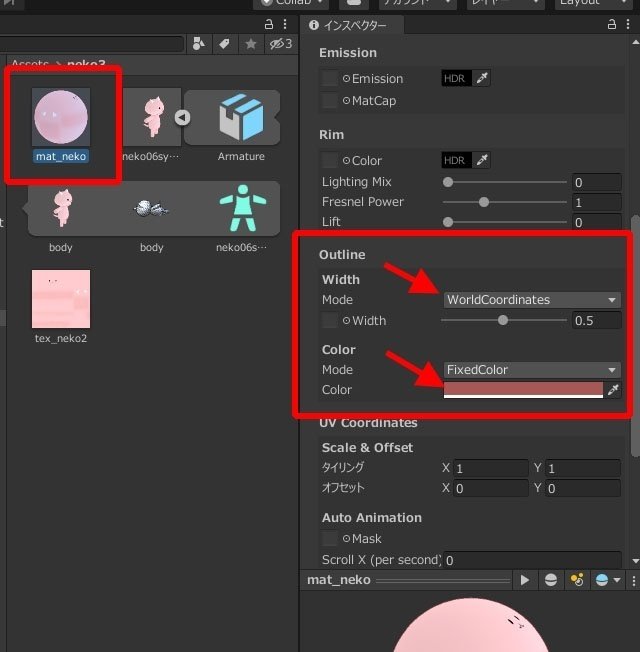Adjust the Fresnel Power slider
Image resolution: width=640 pixels, height=652 pixels.
pyautogui.click(x=504, y=202)
